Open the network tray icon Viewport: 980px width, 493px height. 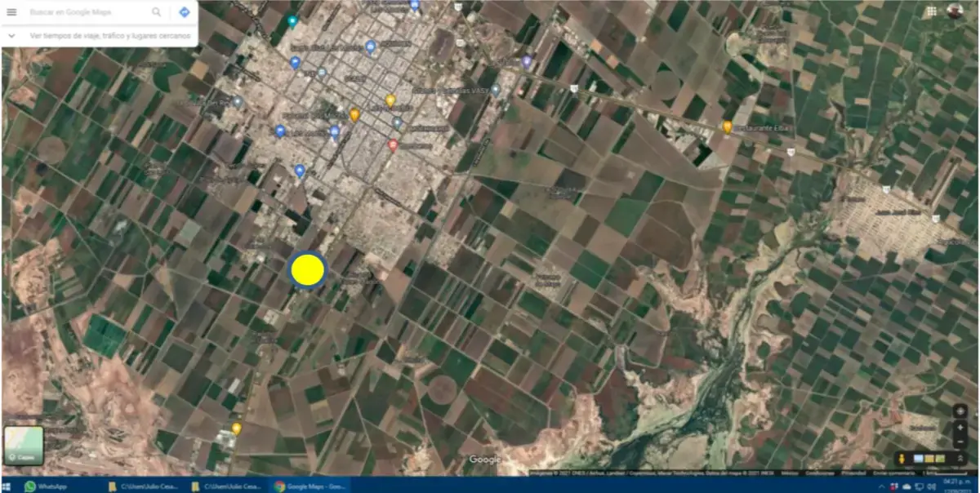tap(920, 486)
